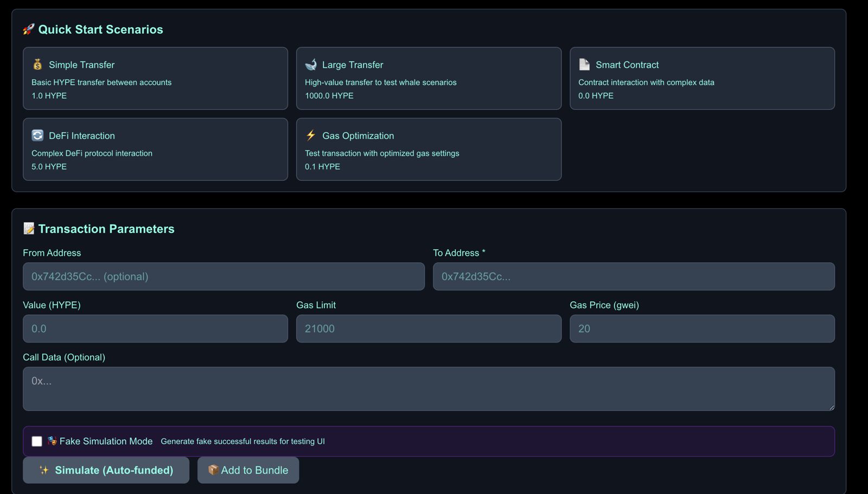Screen dimensions: 868x494
Task: Click the 'Transaction Parameters' heading
Action: pyautogui.click(x=106, y=229)
